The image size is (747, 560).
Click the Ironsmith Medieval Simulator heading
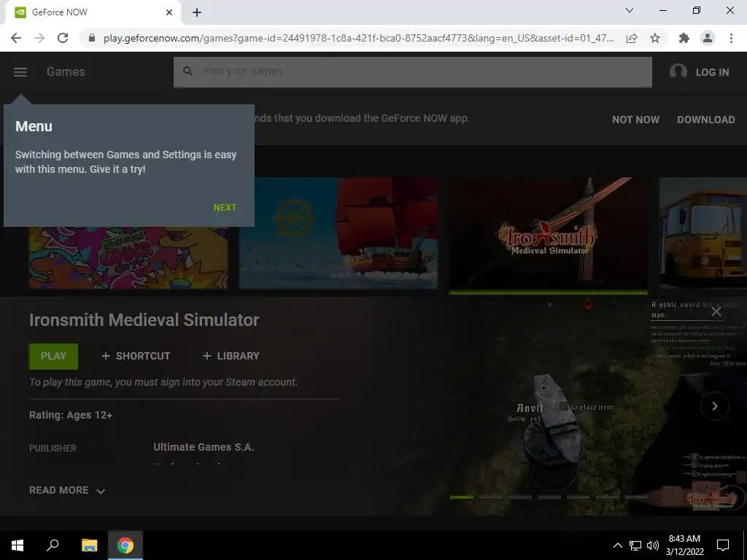coord(144,320)
